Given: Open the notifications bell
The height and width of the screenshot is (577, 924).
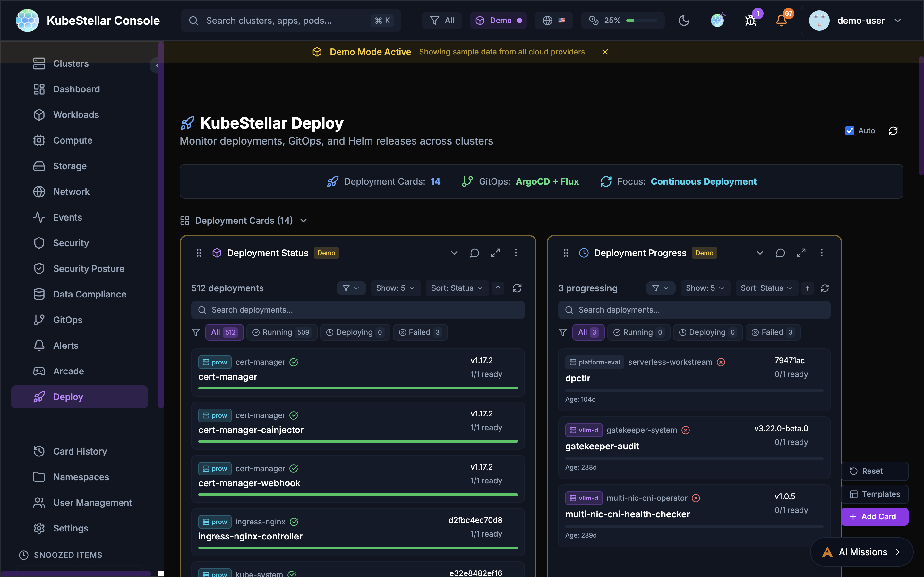Looking at the screenshot, I should (x=782, y=20).
